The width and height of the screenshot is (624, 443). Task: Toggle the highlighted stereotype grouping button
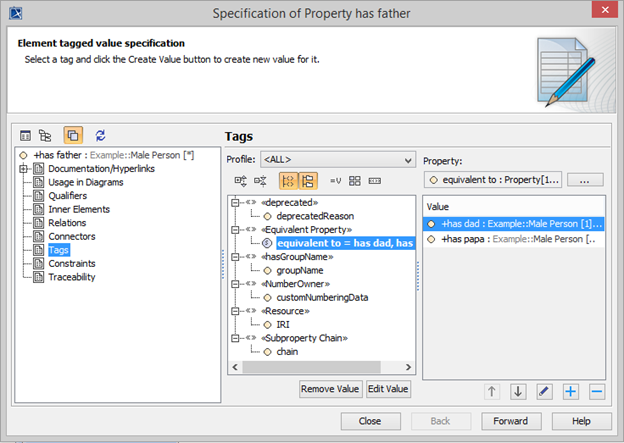pos(287,181)
